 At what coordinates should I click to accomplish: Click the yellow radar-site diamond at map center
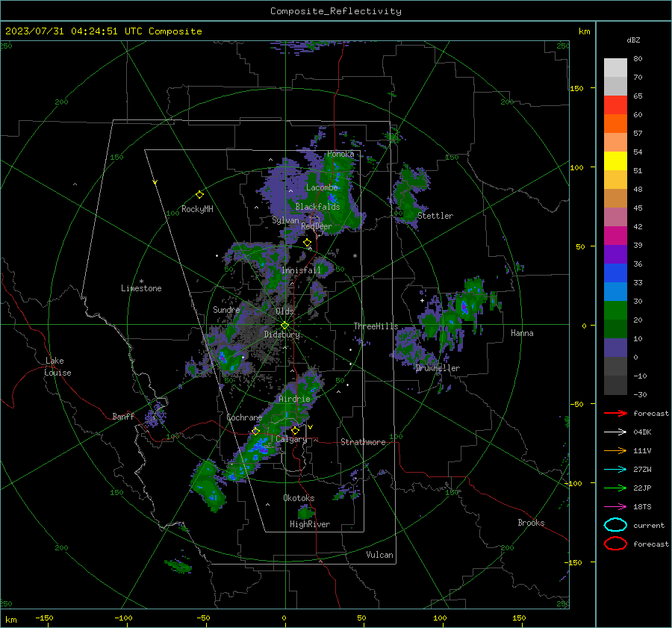tap(284, 326)
